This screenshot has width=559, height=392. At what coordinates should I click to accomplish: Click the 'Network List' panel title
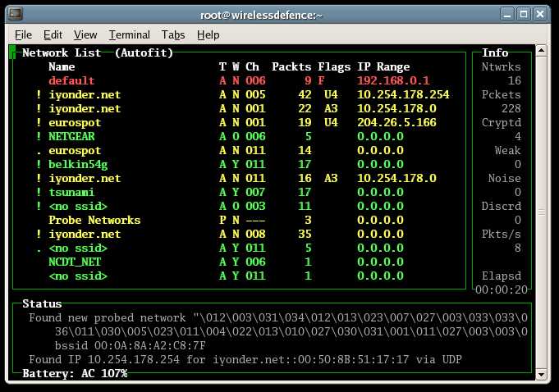62,53
